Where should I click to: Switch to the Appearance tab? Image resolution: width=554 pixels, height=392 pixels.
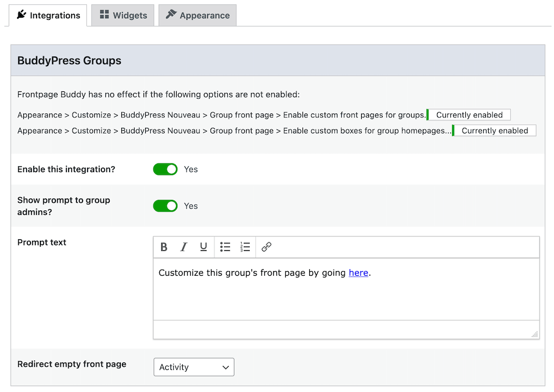tap(198, 15)
